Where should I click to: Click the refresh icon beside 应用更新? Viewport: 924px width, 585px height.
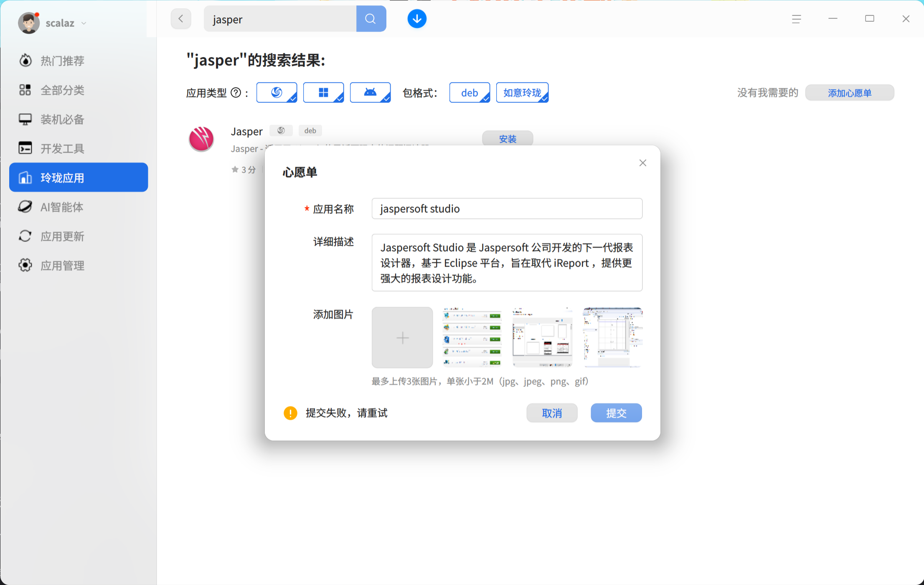(25, 236)
